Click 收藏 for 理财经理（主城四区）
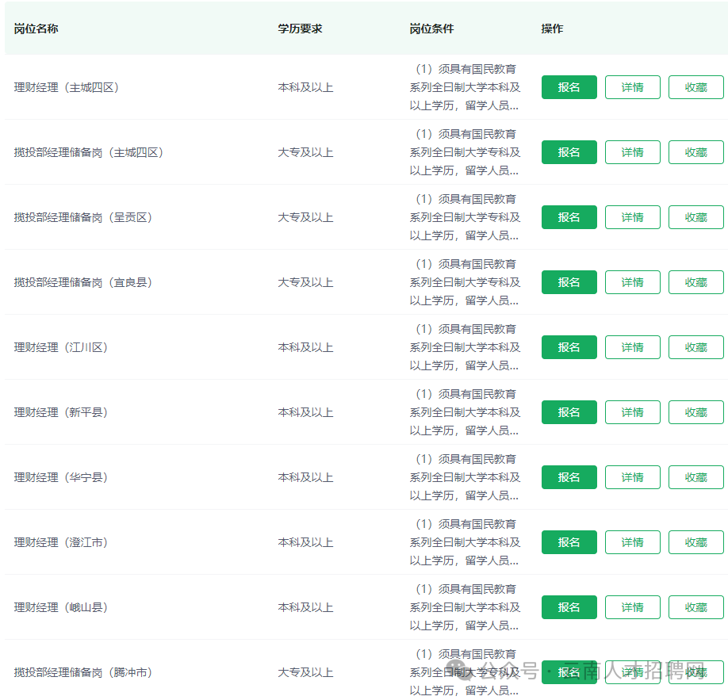Viewport: 728px width, 700px height. point(696,87)
